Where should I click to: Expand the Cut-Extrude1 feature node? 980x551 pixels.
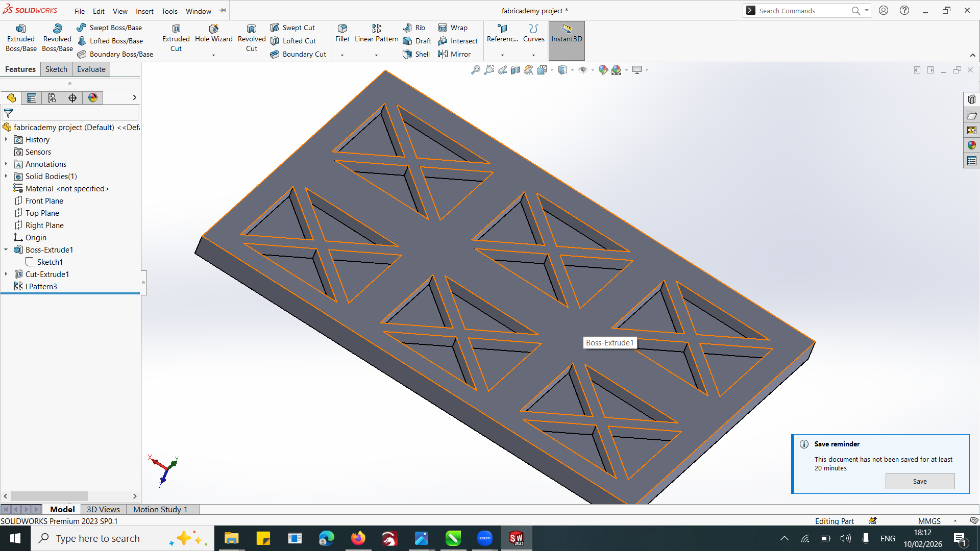pyautogui.click(x=6, y=274)
